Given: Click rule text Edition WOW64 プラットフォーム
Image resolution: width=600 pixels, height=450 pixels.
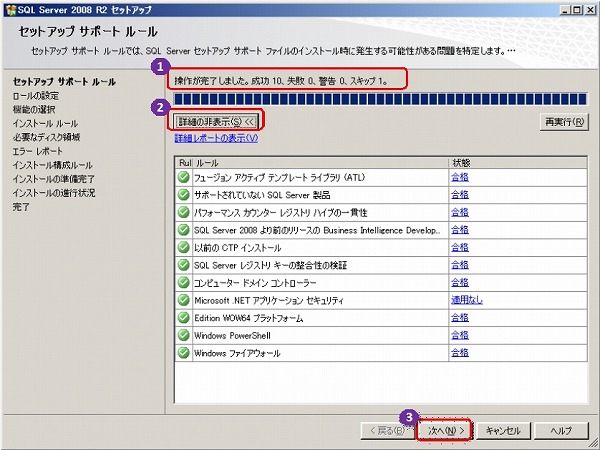Looking at the screenshot, I should pyautogui.click(x=249, y=318).
